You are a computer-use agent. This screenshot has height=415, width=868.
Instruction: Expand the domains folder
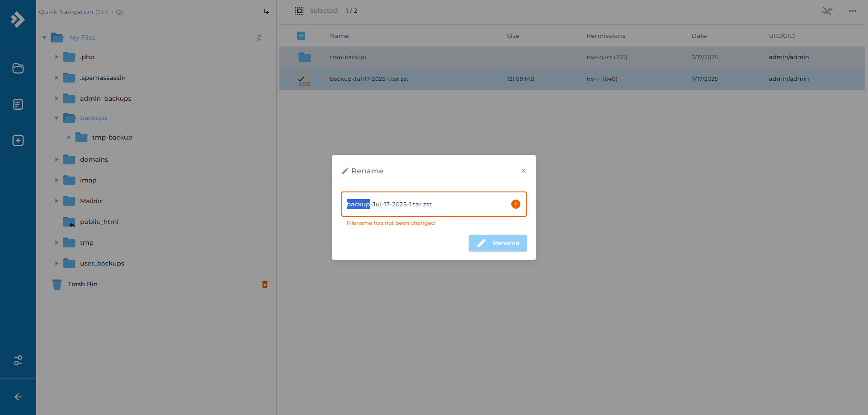pyautogui.click(x=57, y=159)
